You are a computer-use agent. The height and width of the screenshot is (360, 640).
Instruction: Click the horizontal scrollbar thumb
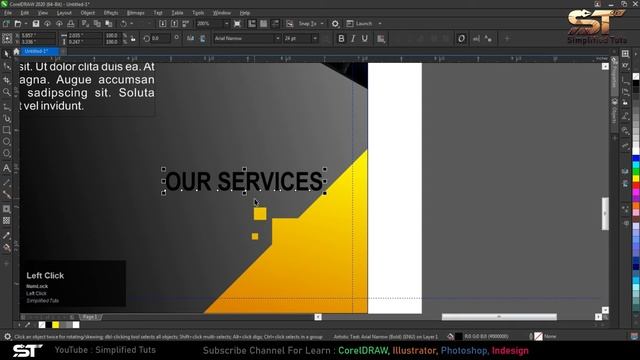[499, 317]
